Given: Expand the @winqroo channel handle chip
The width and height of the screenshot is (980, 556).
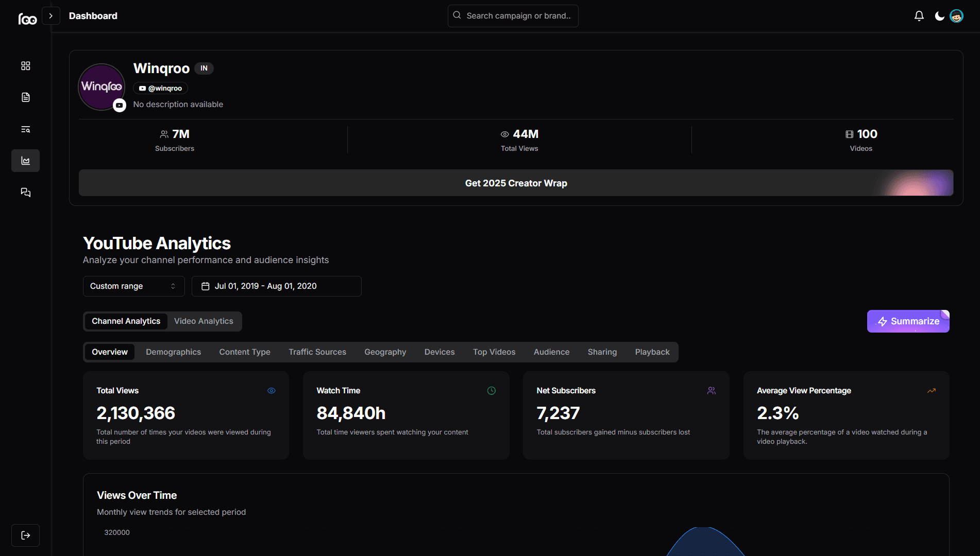Looking at the screenshot, I should pyautogui.click(x=160, y=88).
